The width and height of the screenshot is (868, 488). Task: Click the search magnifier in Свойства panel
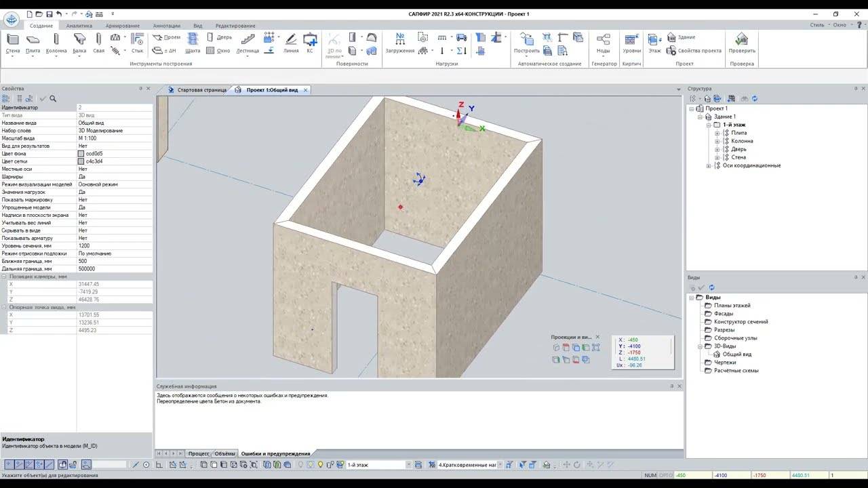coord(53,98)
